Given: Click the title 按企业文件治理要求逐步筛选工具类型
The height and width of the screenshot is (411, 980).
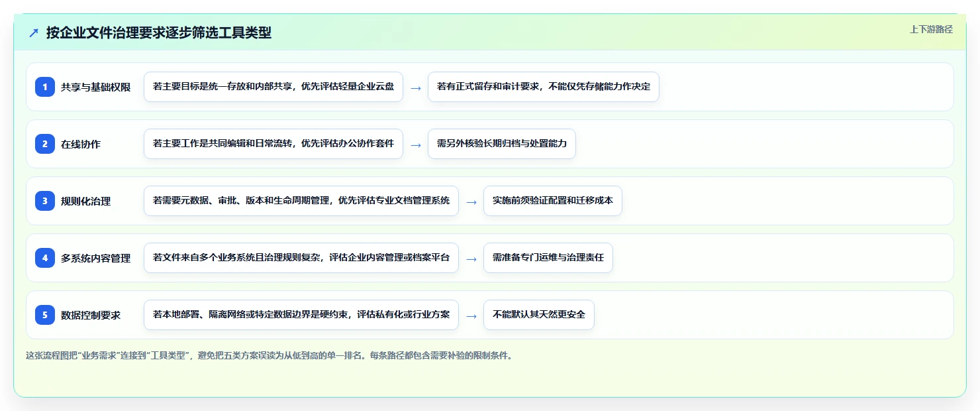Looking at the screenshot, I should [x=159, y=32].
